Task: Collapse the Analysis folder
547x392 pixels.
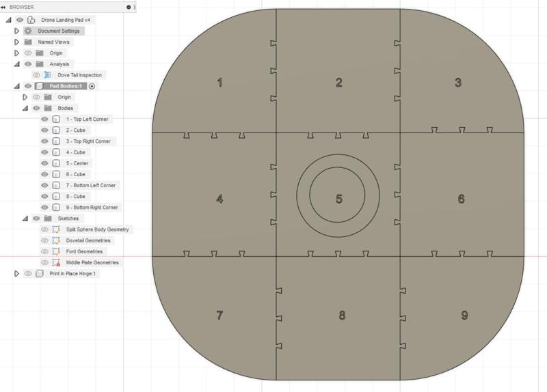Action: click(16, 64)
